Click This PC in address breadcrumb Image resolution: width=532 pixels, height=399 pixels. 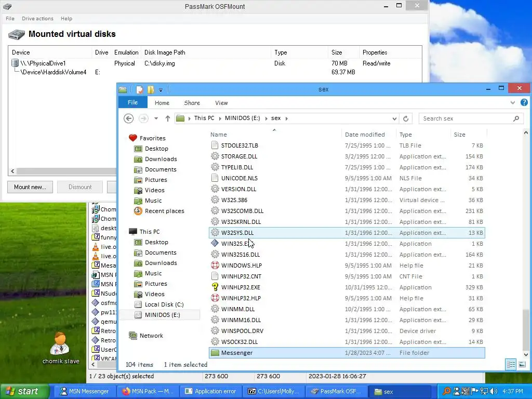tap(204, 118)
